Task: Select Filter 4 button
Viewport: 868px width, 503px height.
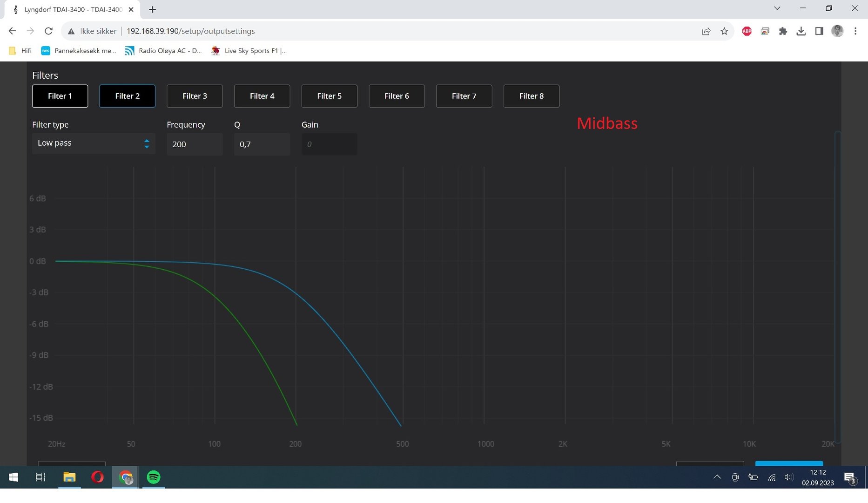Action: pyautogui.click(x=262, y=96)
